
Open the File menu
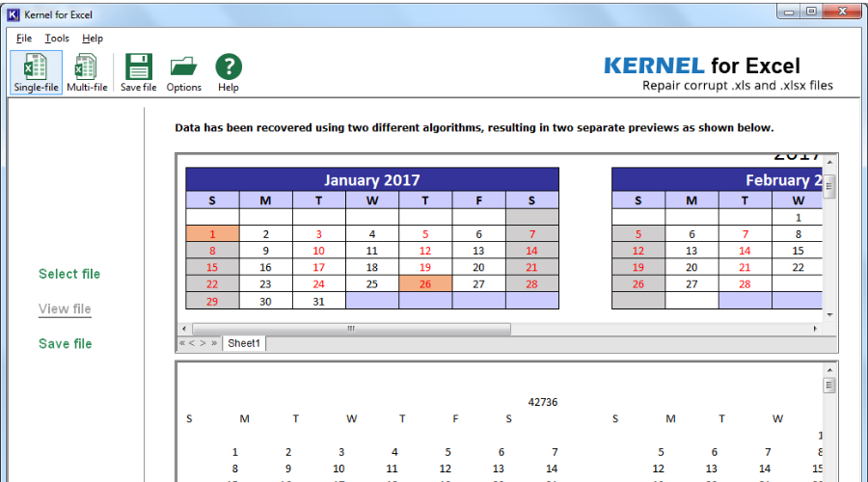coord(24,39)
